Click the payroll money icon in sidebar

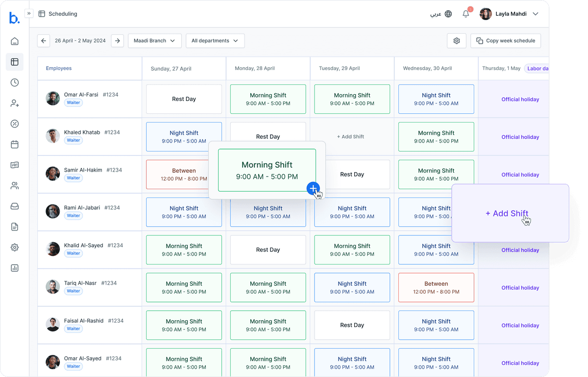pyautogui.click(x=14, y=165)
